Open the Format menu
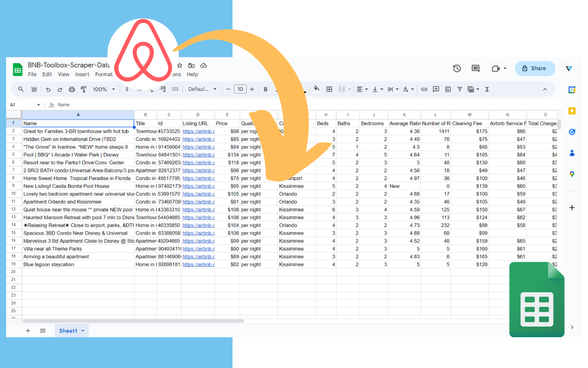 tap(104, 74)
